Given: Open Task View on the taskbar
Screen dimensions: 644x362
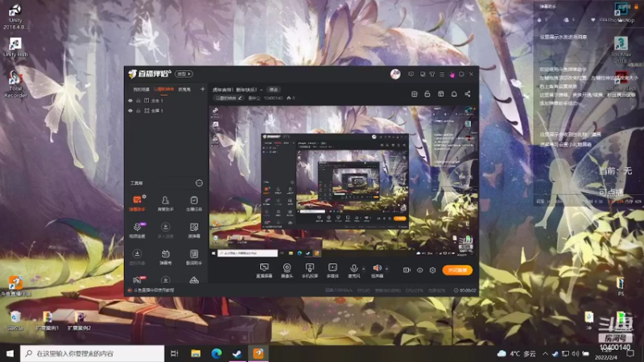Looking at the screenshot, I should (175, 353).
